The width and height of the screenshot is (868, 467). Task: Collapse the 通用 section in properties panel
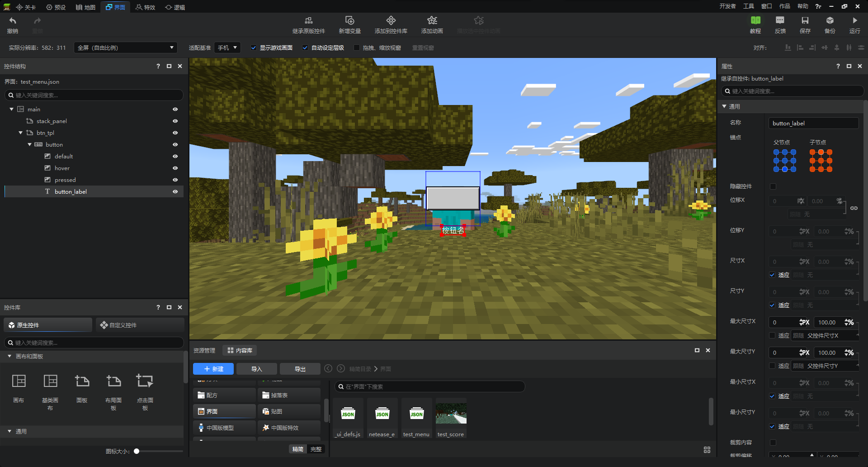pyautogui.click(x=724, y=106)
